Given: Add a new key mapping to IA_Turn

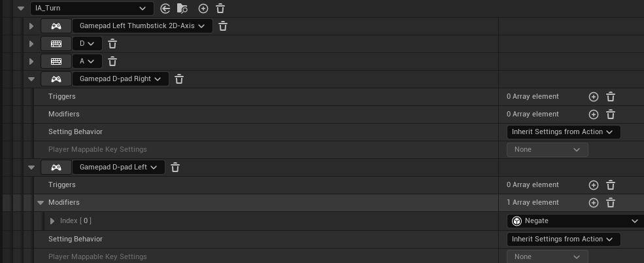Looking at the screenshot, I should (203, 9).
